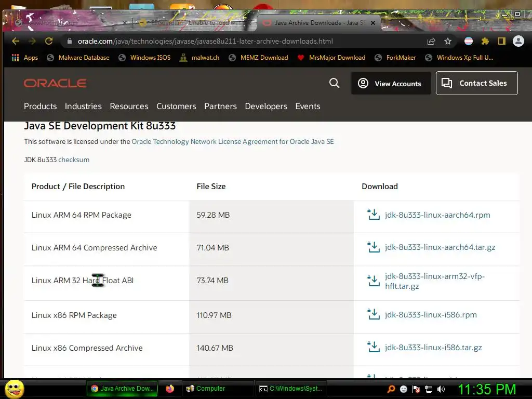This screenshot has width=532, height=399.
Task: Click the Contact Sales button
Action: pyautogui.click(x=477, y=83)
